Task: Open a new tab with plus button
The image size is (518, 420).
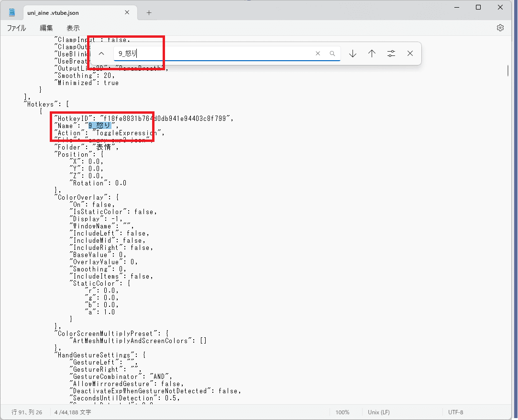Action: [149, 12]
